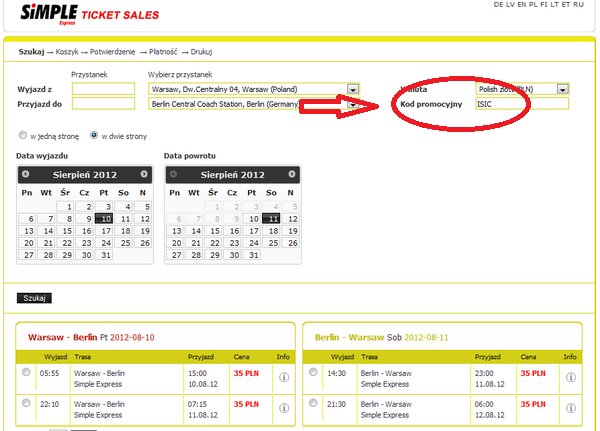
Task: Switch language to PL
Action: [533, 5]
